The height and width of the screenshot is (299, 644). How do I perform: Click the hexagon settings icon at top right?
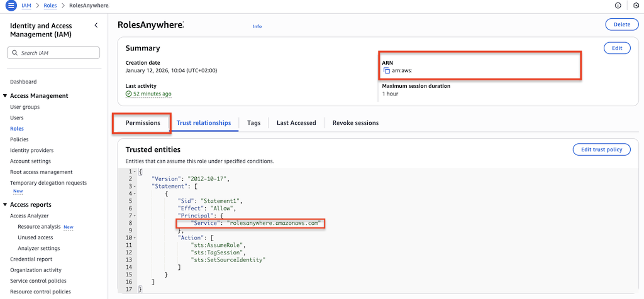(636, 6)
